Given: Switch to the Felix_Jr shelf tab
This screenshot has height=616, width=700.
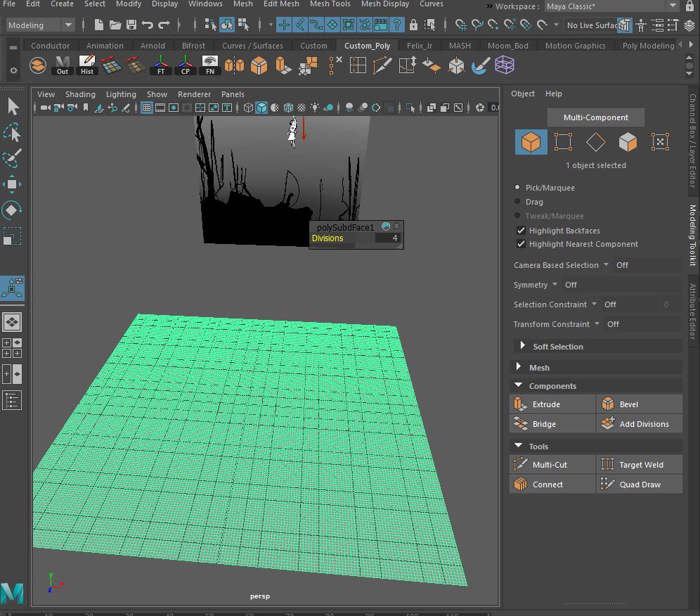Looking at the screenshot, I should tap(419, 44).
